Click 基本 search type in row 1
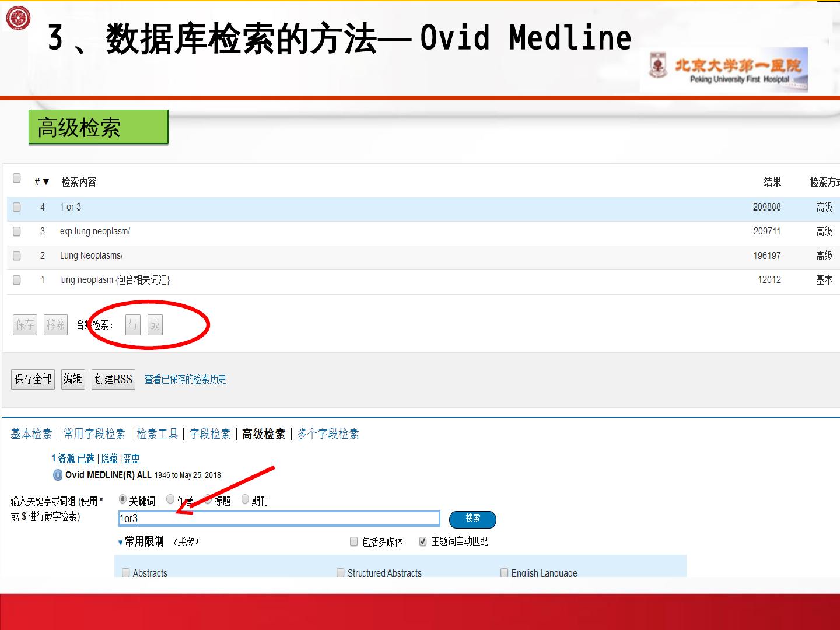This screenshot has height=630, width=840. click(824, 280)
